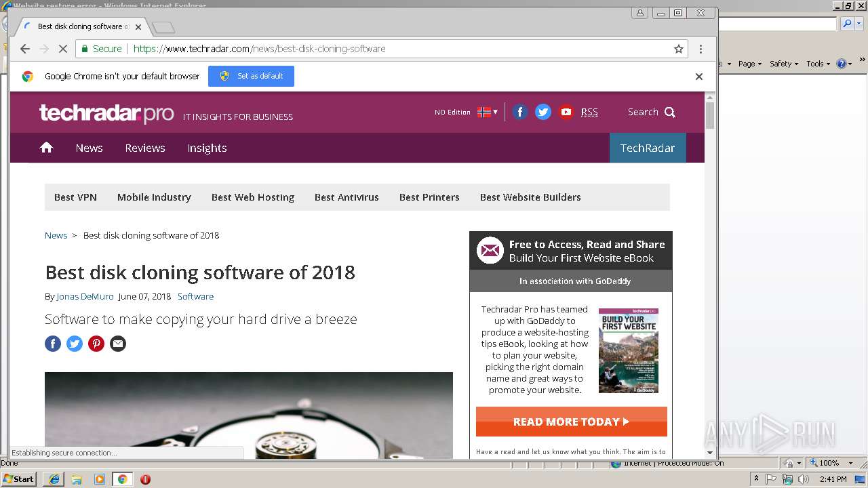Image resolution: width=868 pixels, height=488 pixels.
Task: Open the Best VPN link
Action: click(x=75, y=197)
